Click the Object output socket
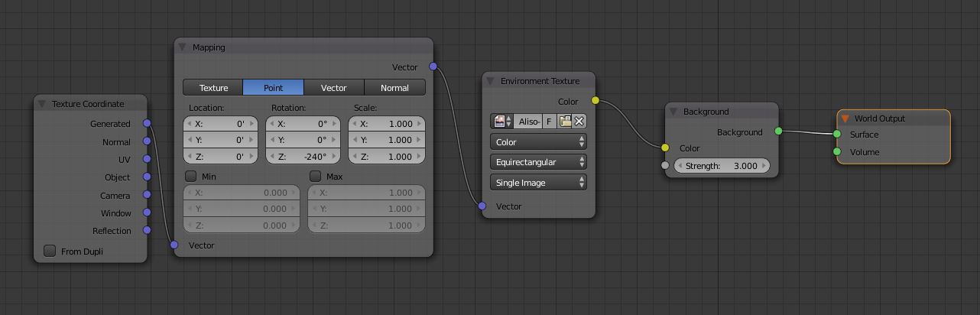The width and height of the screenshot is (980, 315). (x=147, y=177)
